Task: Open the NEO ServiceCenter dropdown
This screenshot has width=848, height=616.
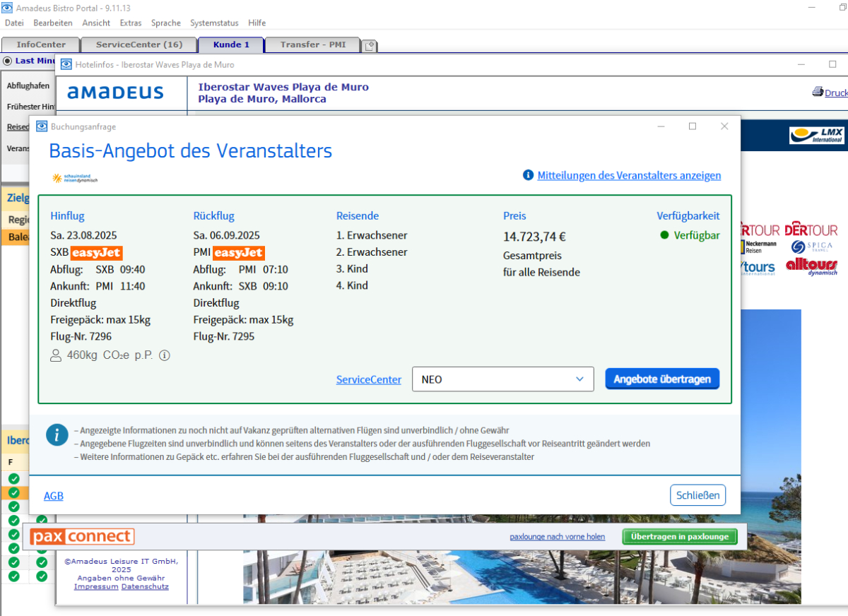Action: [503, 379]
